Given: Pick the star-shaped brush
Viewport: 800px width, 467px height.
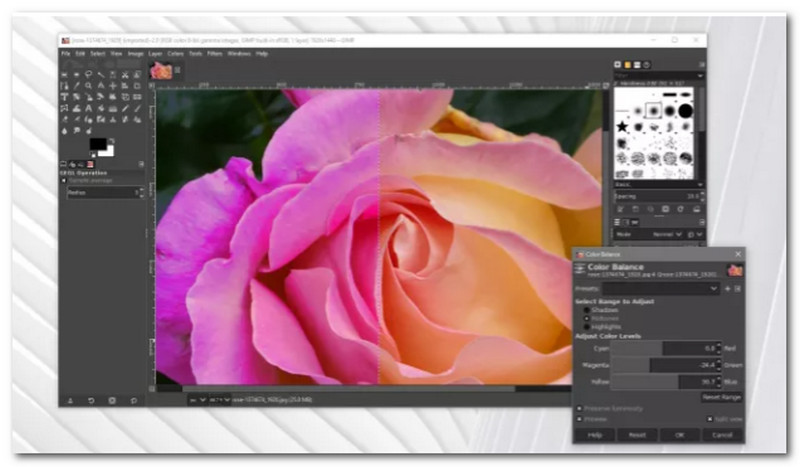Looking at the screenshot, I should click(x=622, y=127).
